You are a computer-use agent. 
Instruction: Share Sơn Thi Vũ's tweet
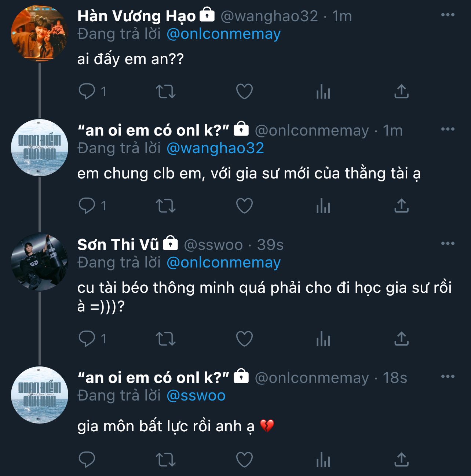coord(401,339)
